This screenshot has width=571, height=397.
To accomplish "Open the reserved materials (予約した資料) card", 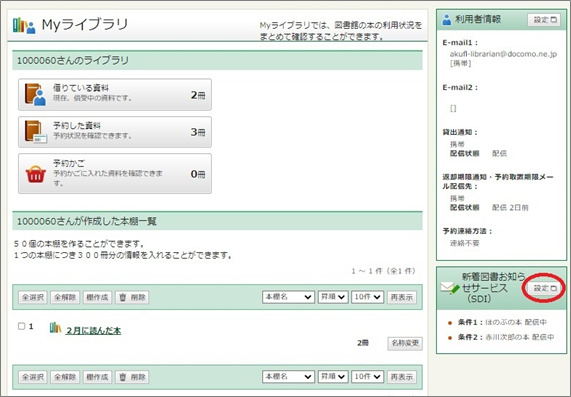I will coord(115,132).
